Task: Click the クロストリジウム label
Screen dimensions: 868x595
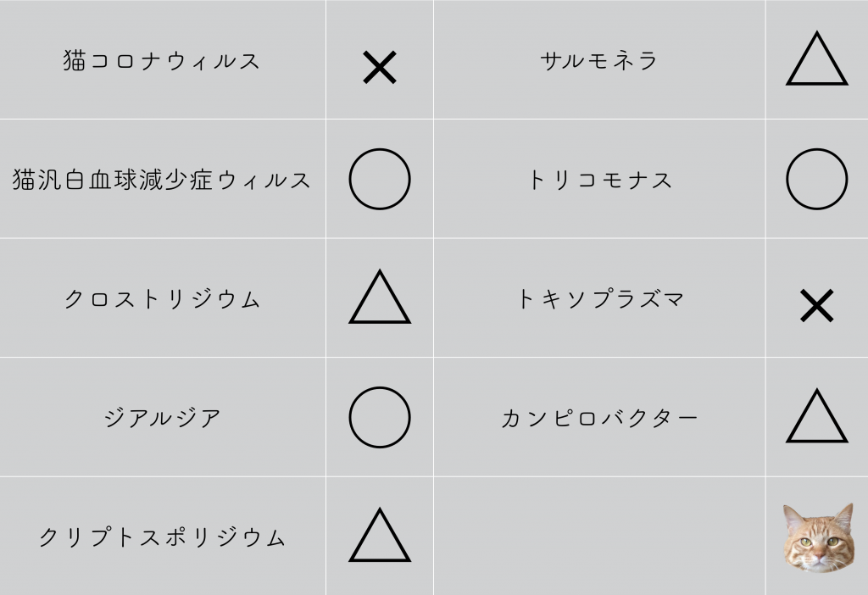Action: tap(162, 299)
